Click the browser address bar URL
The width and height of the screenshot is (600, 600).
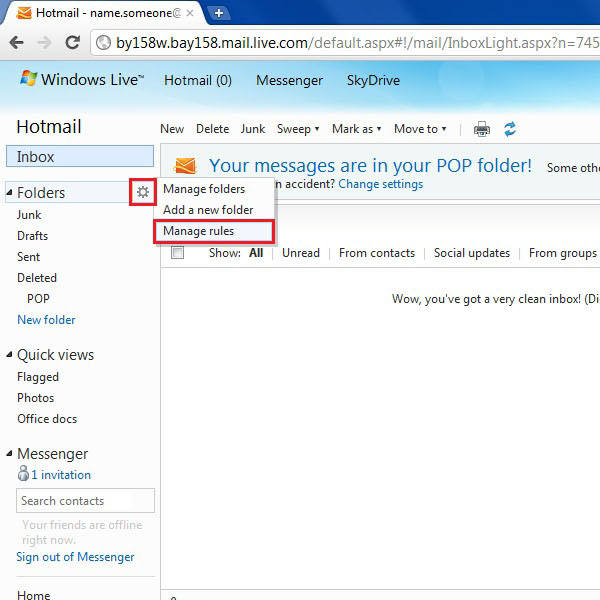(357, 43)
